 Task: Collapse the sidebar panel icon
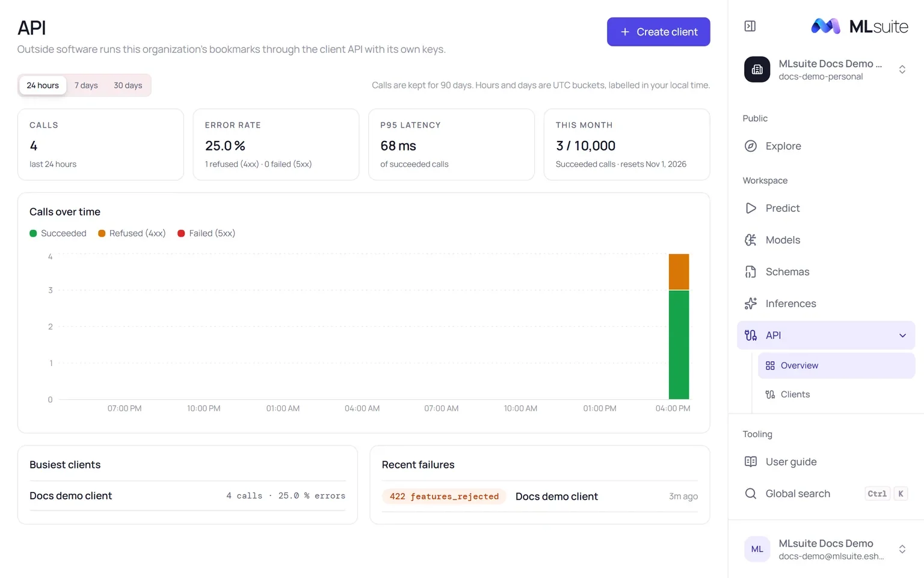pyautogui.click(x=750, y=26)
